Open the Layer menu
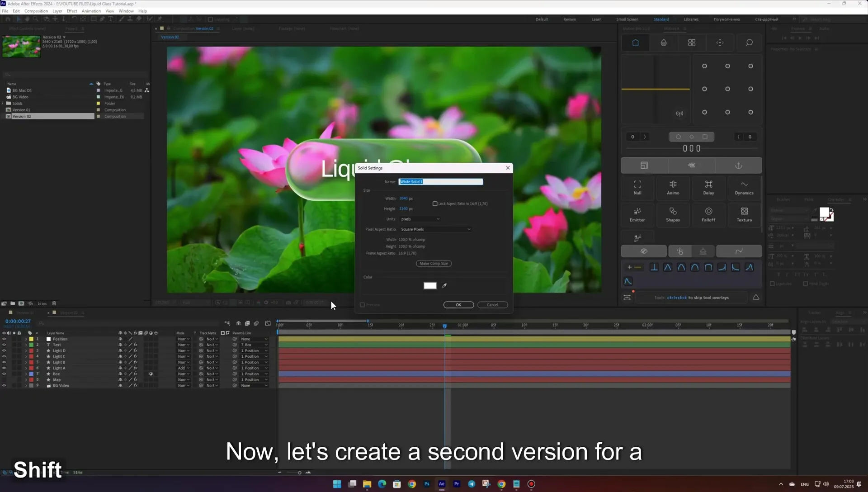This screenshot has width=868, height=492. point(57,11)
